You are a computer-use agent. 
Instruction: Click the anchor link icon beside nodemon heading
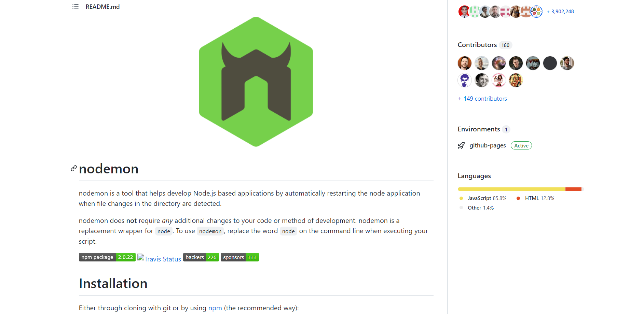74,168
